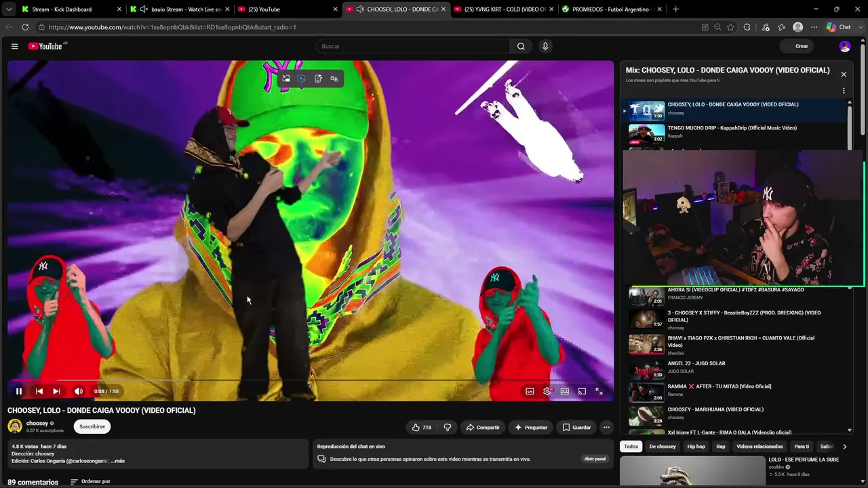Enter fullscreen mode
This screenshot has width=868, height=488.
[599, 391]
